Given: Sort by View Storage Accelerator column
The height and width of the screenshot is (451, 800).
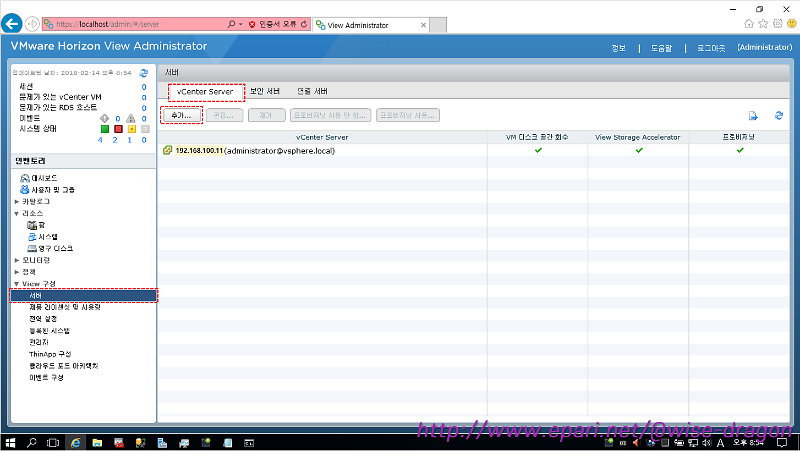Looking at the screenshot, I should [x=638, y=137].
